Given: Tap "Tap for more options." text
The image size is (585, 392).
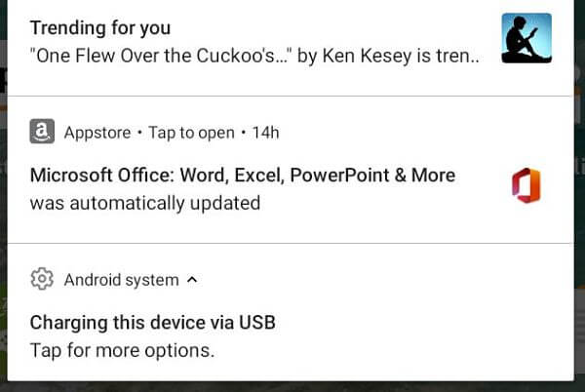Looking at the screenshot, I should point(122,349).
